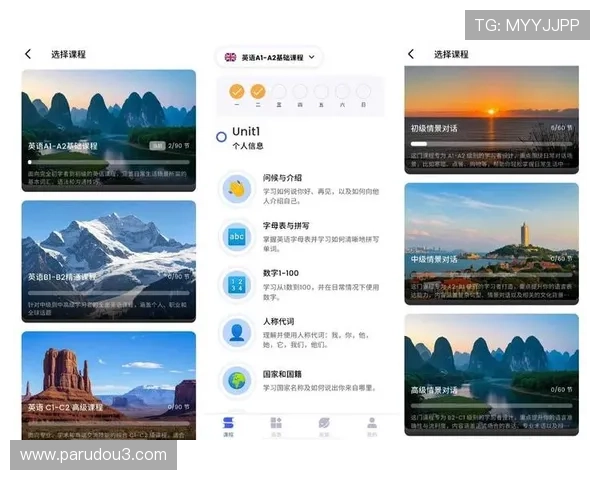Open the waving hand 问候与介绍 lesson icon
This screenshot has height=480, width=600.
[237, 189]
